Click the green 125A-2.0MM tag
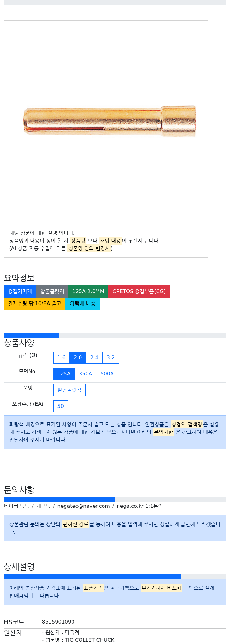The height and width of the screenshot is (644, 230). pos(88,292)
